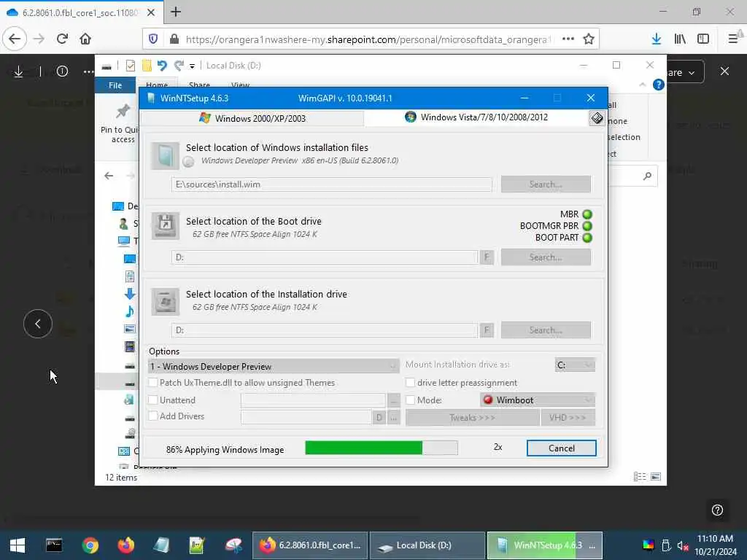Click the BOOTMGR PBR green status light
This screenshot has width=747, height=560.
(587, 226)
